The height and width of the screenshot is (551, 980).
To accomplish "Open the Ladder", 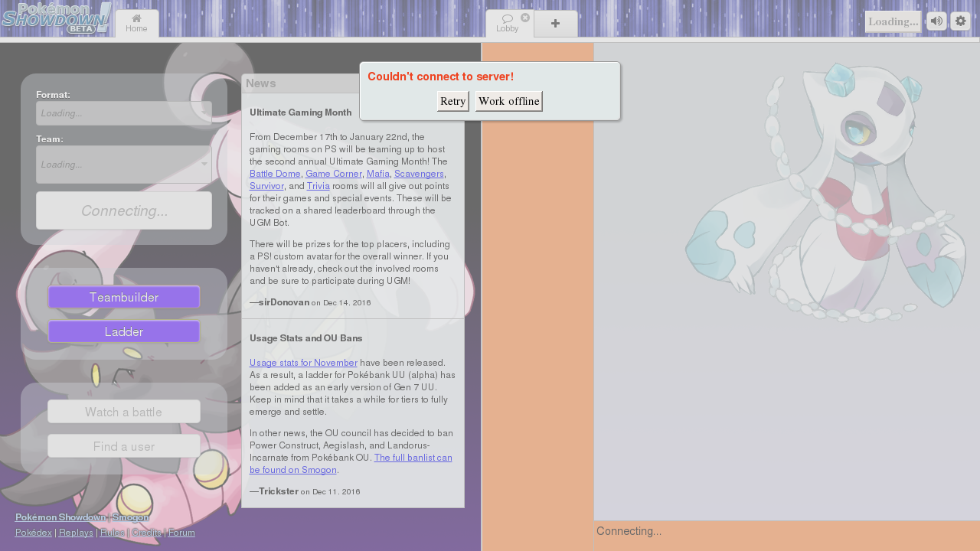I will [x=124, y=331].
